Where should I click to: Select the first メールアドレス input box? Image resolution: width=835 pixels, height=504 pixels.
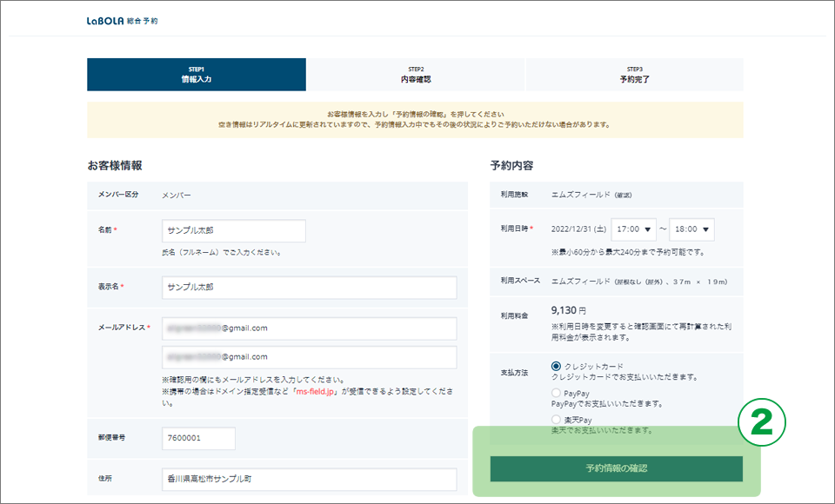pos(309,328)
